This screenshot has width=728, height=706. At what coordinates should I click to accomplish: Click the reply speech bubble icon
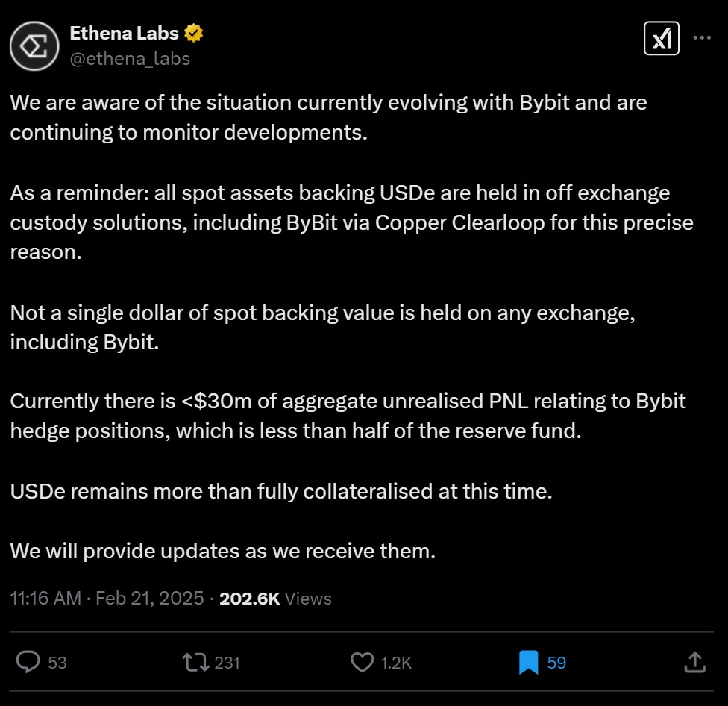pyautogui.click(x=28, y=661)
